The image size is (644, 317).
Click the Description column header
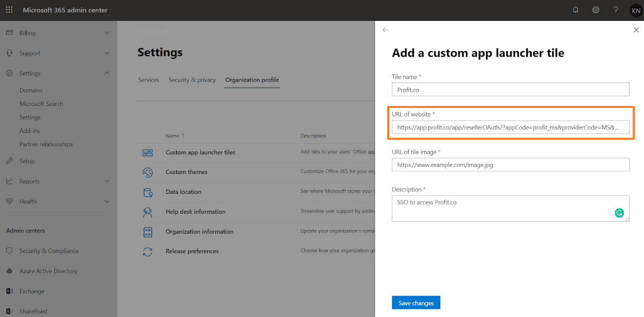313,136
